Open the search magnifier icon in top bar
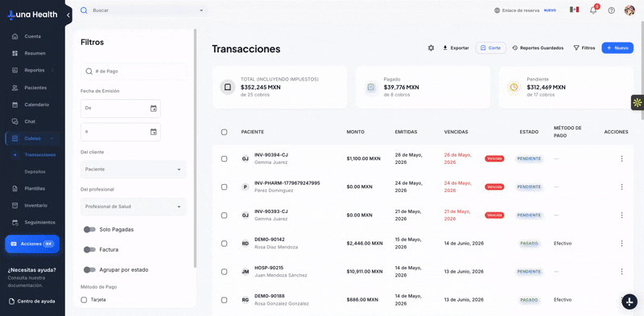The width and height of the screenshot is (644, 316). coord(84,10)
